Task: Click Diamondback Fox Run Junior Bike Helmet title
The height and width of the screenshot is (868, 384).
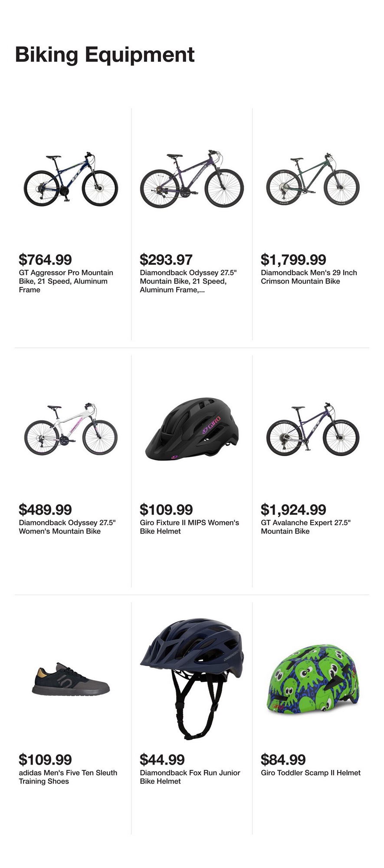Action: tap(190, 777)
